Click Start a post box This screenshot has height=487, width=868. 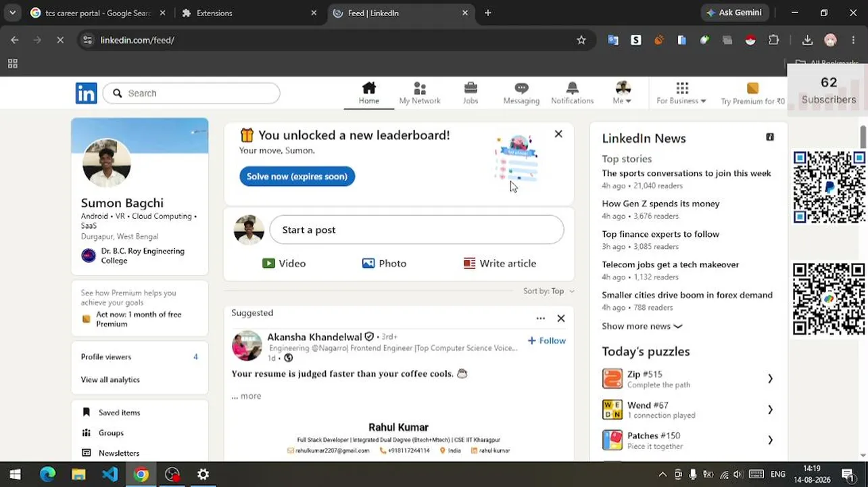coord(416,230)
